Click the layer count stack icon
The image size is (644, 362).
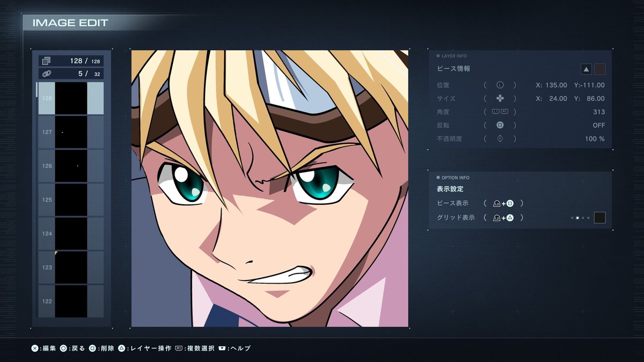tap(46, 61)
